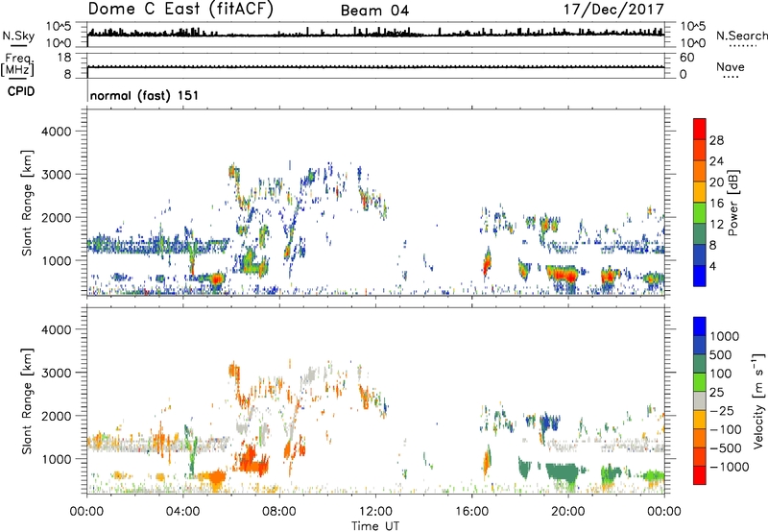The height and width of the screenshot is (532, 768).
Task: Click the '12:00' time tick label
Action: click(x=375, y=512)
